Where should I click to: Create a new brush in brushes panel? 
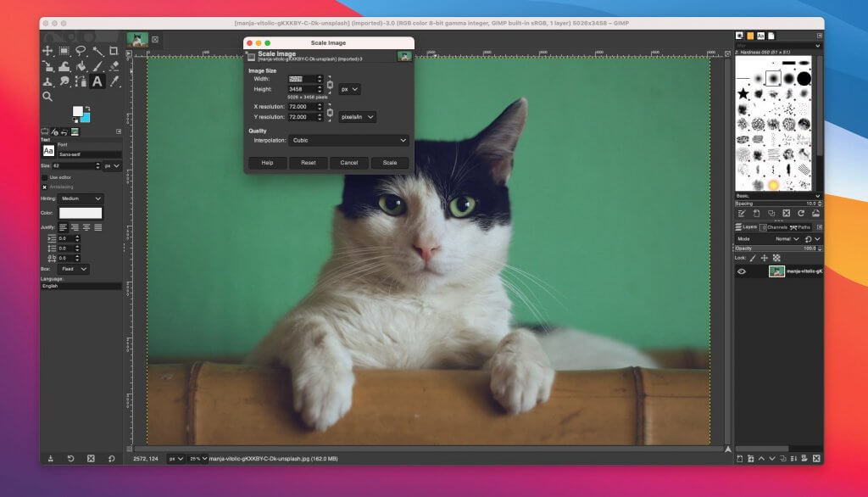click(x=756, y=214)
